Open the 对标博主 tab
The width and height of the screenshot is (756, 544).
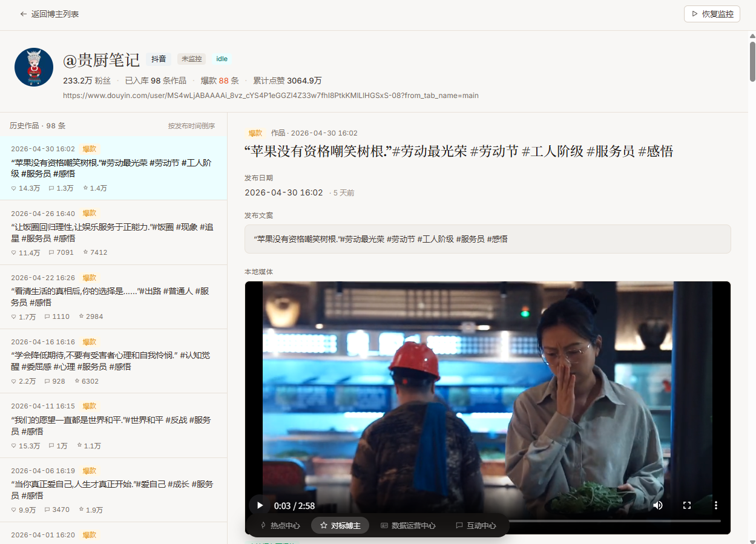[340, 525]
